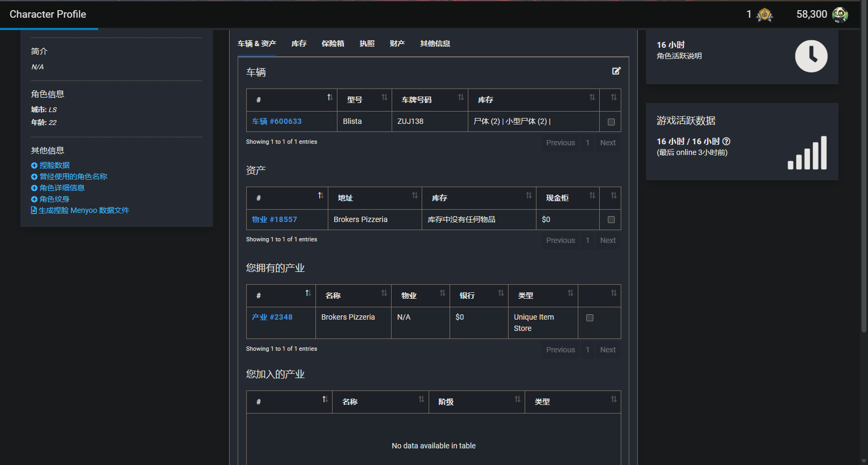Click the Character Profile header title
This screenshot has height=465, width=868.
tap(48, 14)
